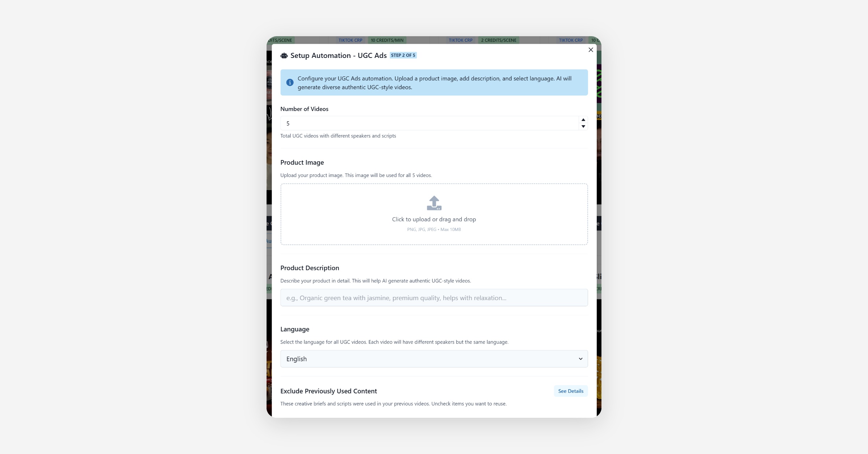Click the STEP 2 OF 5 badge

click(x=403, y=55)
